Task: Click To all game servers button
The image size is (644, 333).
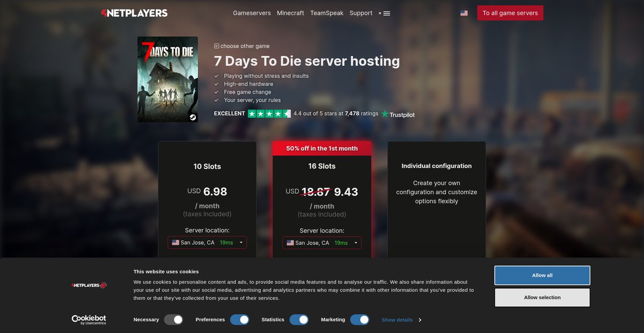Action: pyautogui.click(x=510, y=13)
